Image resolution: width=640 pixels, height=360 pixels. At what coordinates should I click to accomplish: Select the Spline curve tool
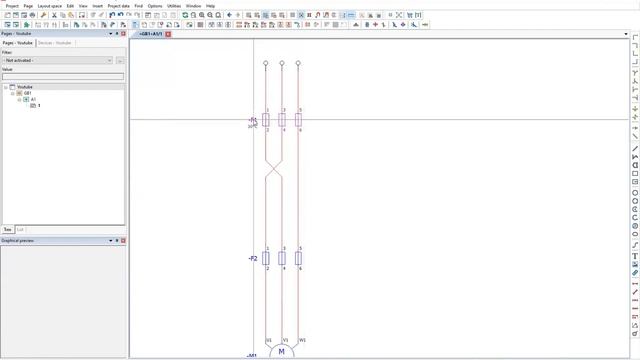coord(635,245)
